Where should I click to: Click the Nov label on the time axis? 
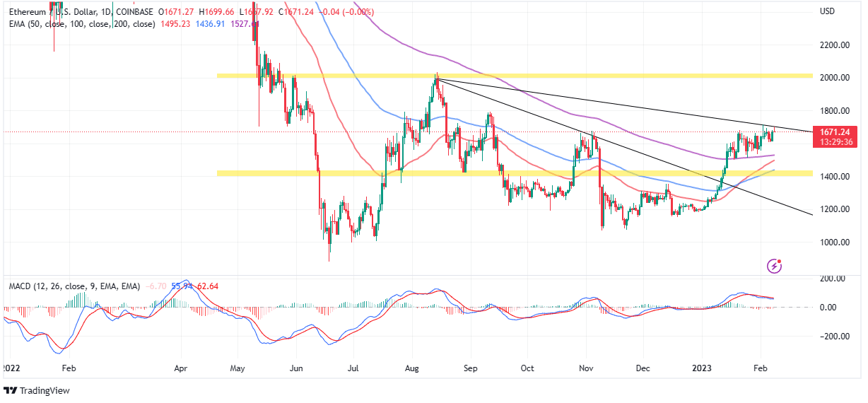[x=586, y=368]
